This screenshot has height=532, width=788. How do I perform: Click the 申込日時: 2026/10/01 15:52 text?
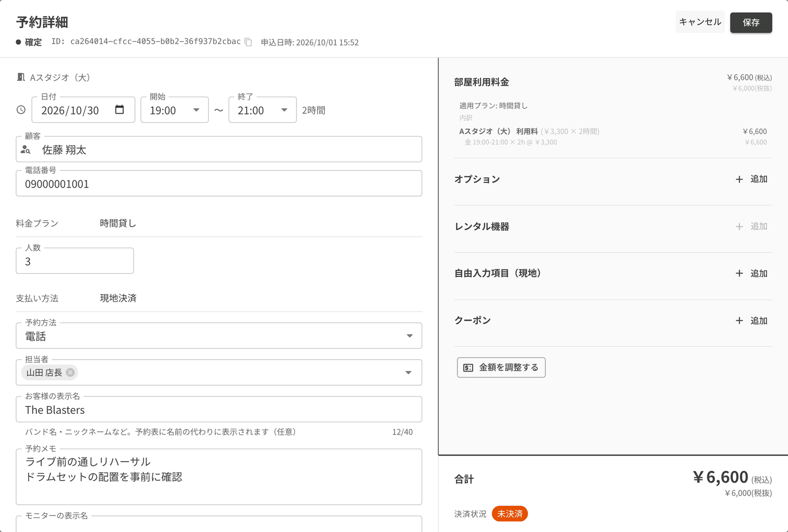pyautogui.click(x=310, y=42)
